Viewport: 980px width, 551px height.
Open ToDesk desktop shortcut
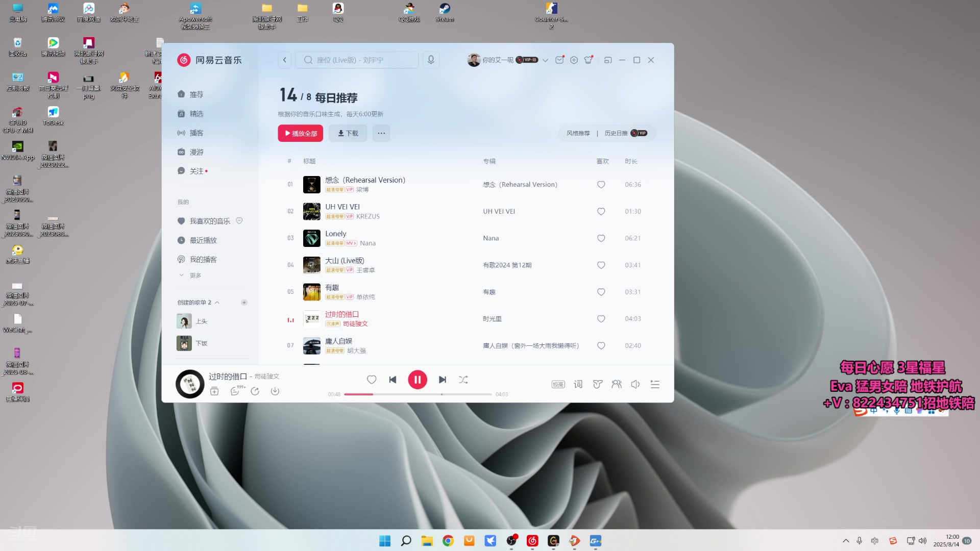tap(53, 116)
